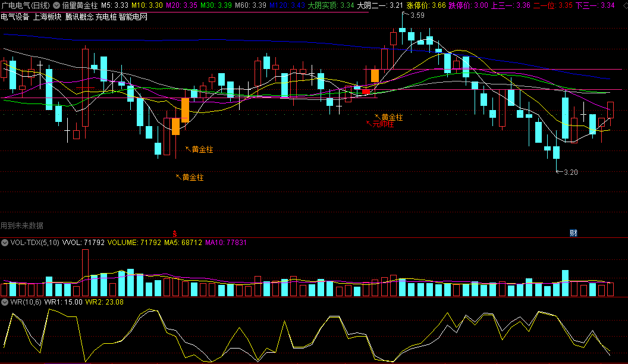Click the 3.59 high price marker
The image size is (628, 364).
coord(417,15)
